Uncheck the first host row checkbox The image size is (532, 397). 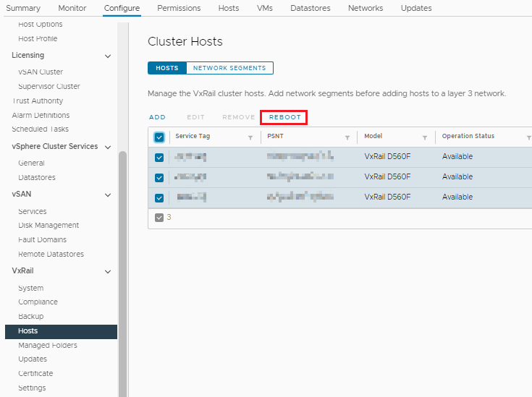tap(159, 157)
